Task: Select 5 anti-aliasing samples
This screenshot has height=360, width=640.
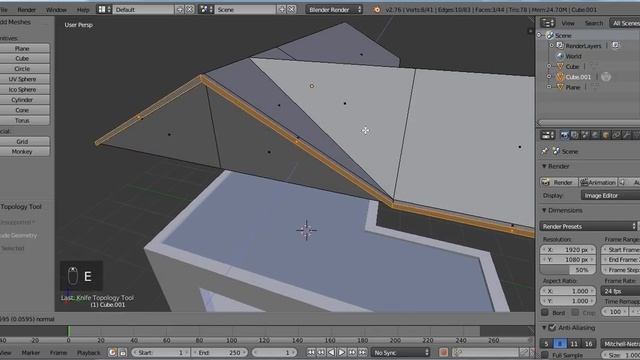Action: click(x=546, y=344)
